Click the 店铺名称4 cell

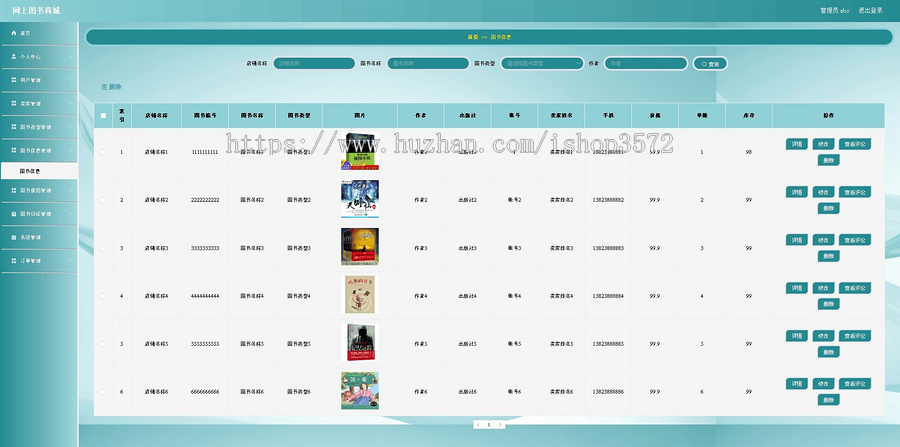[x=156, y=296]
